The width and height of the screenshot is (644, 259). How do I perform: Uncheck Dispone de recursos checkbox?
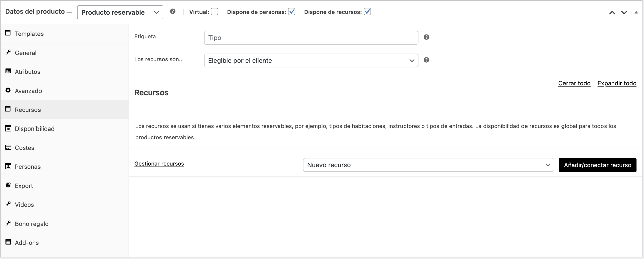pyautogui.click(x=367, y=12)
